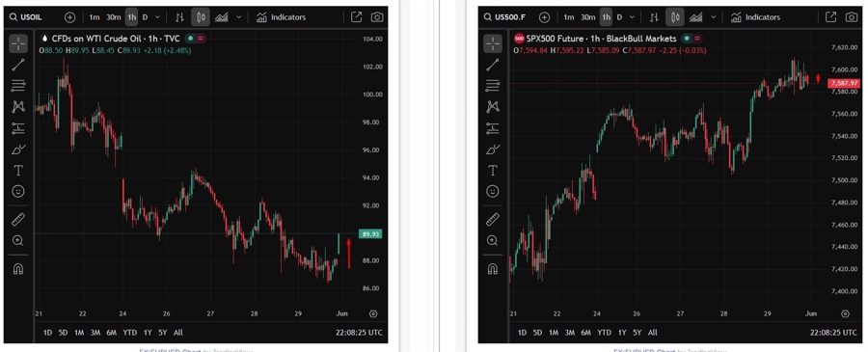Expand interval dropdown on US500.F chart
Viewport: 868px width, 352px height.
pyautogui.click(x=632, y=17)
